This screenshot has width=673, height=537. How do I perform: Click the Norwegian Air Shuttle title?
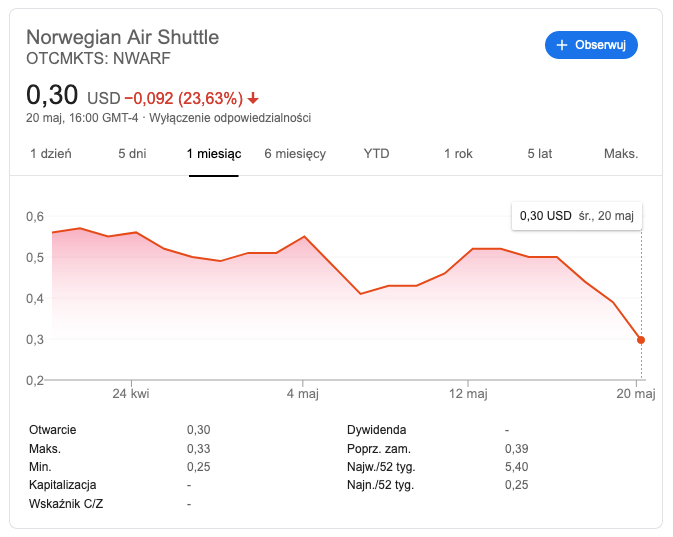[x=123, y=37]
